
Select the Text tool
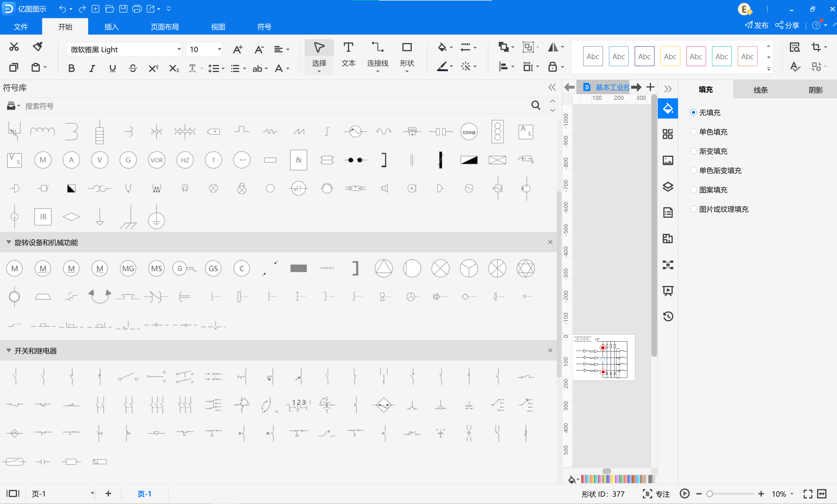click(348, 55)
